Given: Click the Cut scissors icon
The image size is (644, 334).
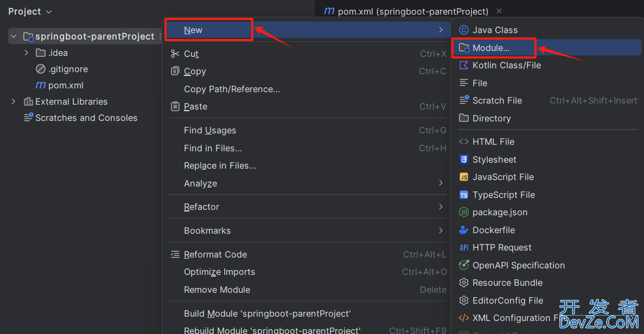Looking at the screenshot, I should [175, 54].
